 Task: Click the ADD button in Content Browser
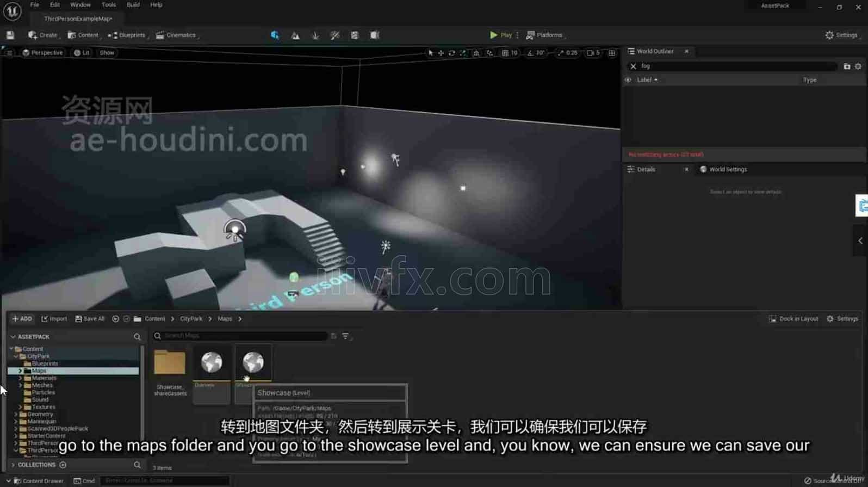click(22, 319)
